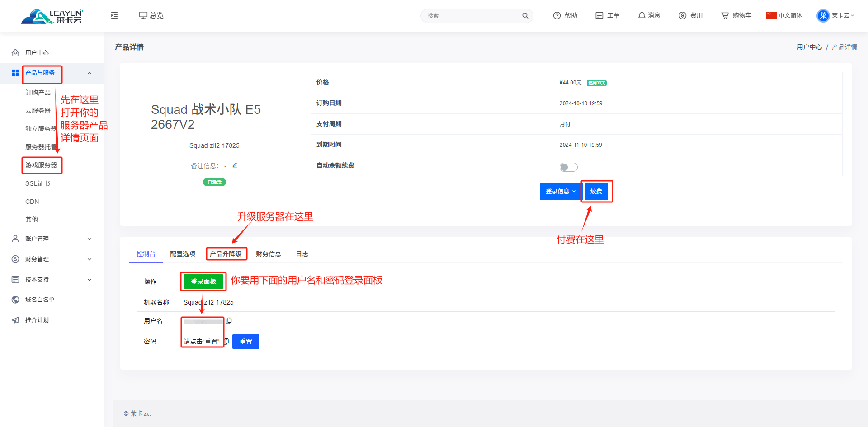Expand the 财务管理 chevron
Image resolution: width=868 pixels, height=427 pixels.
(90, 259)
